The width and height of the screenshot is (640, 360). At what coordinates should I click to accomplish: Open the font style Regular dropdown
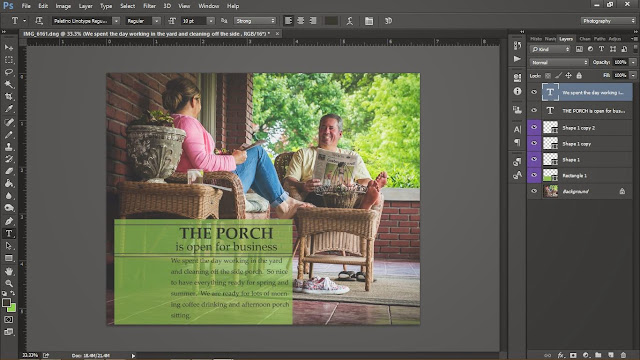coord(156,21)
